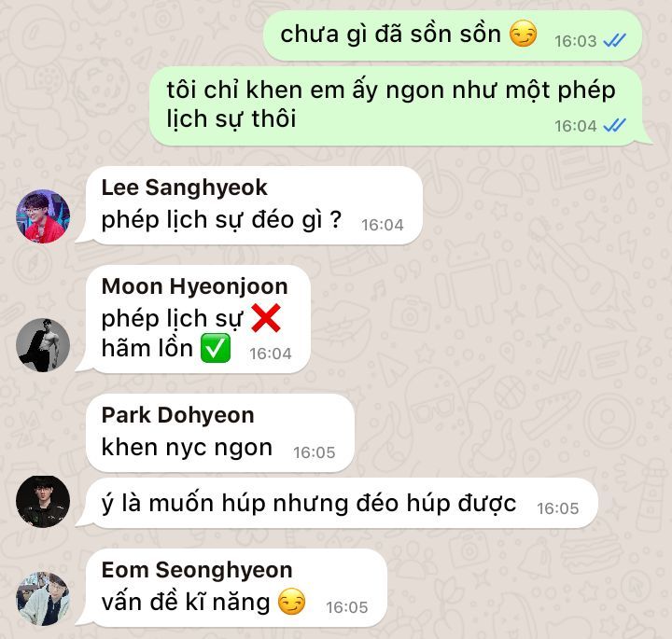Click the smirking emoji in Eom Seonghyeon's message
Screen dimensions: 672x639
pyautogui.click(x=291, y=603)
